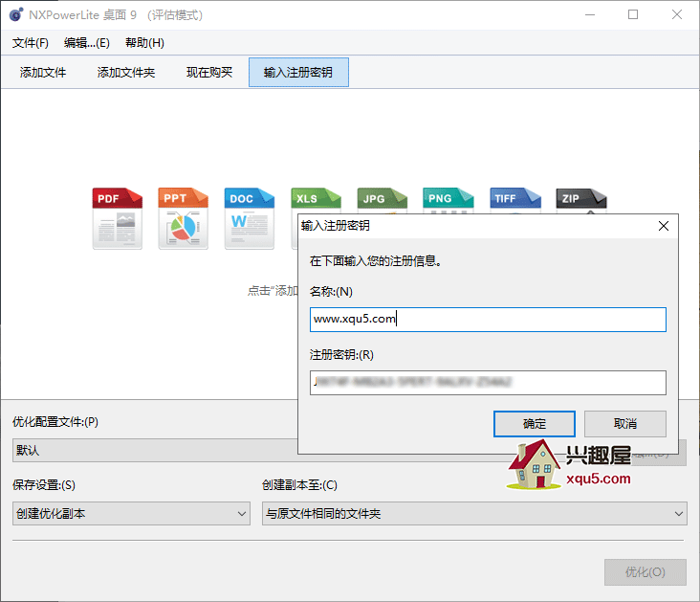
Task: Open the 帮助(H) menu
Action: (144, 43)
